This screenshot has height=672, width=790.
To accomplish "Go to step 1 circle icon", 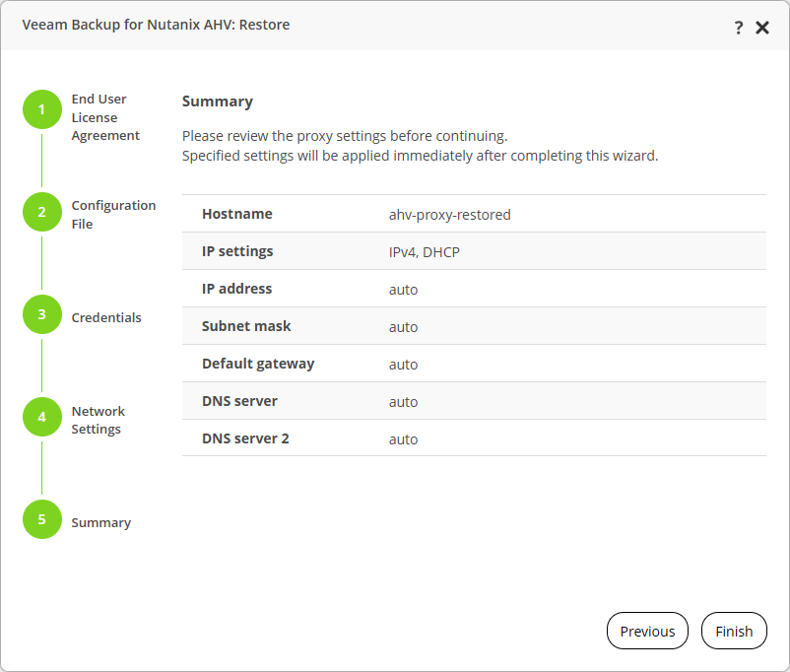I will pyautogui.click(x=42, y=109).
